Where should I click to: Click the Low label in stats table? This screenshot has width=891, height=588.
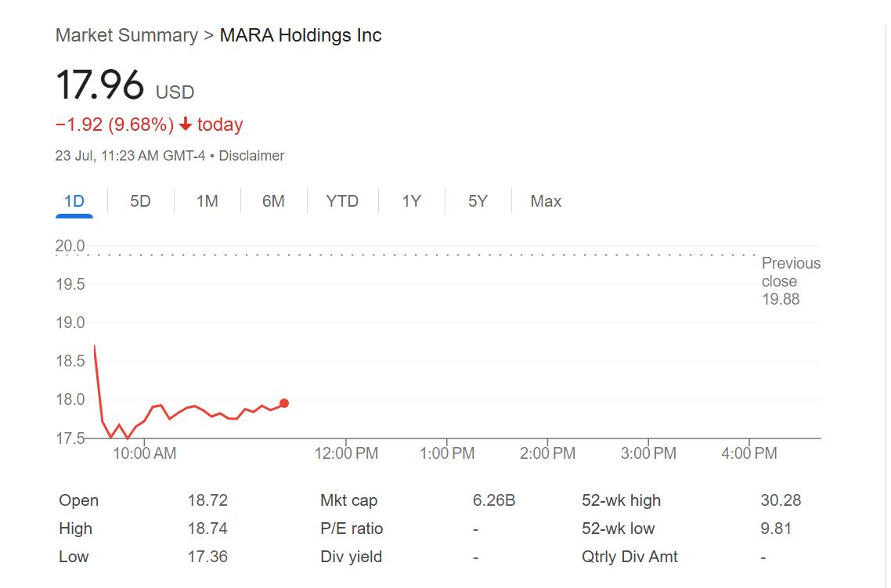point(74,557)
